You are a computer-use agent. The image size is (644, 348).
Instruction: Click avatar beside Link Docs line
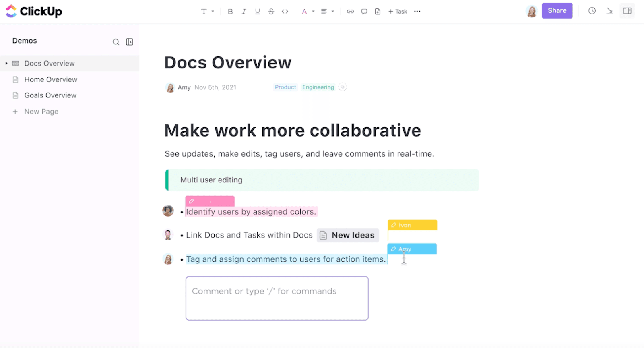[x=168, y=235]
